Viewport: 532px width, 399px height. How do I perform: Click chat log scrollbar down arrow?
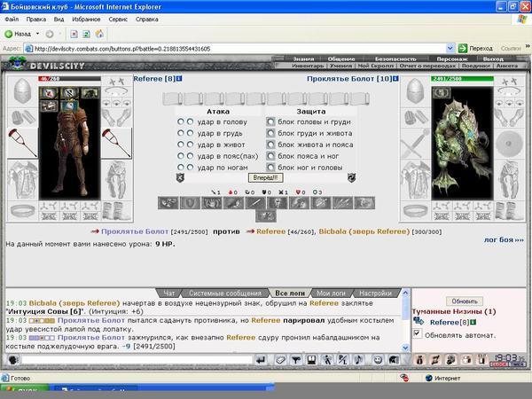[x=405, y=348]
